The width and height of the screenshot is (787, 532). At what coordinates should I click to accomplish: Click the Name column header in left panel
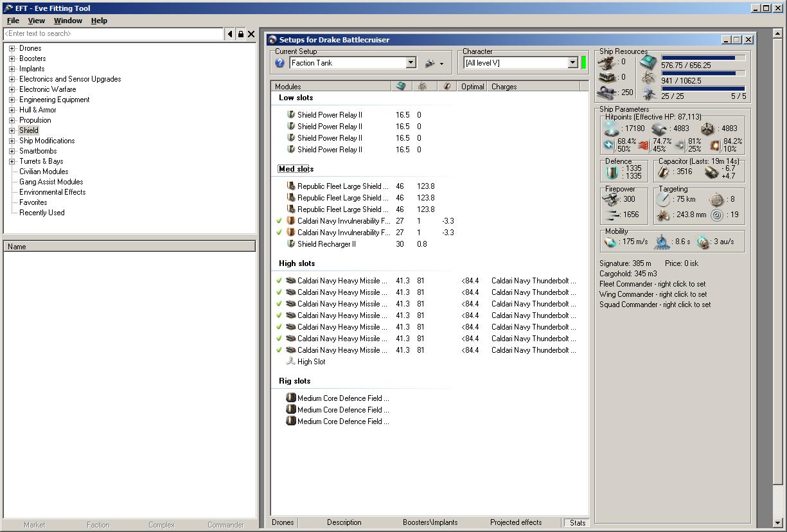tap(130, 246)
